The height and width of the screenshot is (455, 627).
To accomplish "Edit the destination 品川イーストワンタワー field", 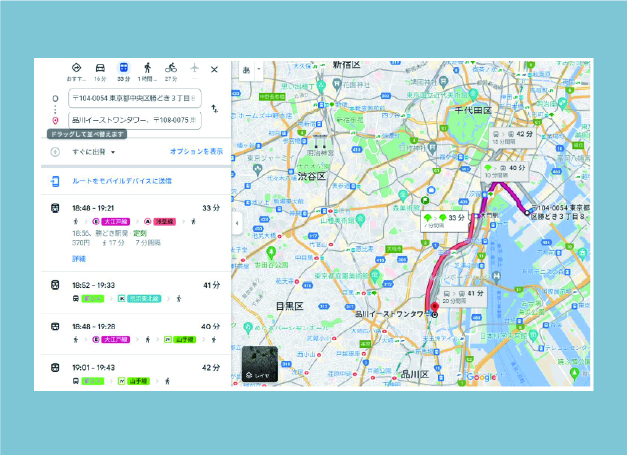I will pyautogui.click(x=135, y=120).
